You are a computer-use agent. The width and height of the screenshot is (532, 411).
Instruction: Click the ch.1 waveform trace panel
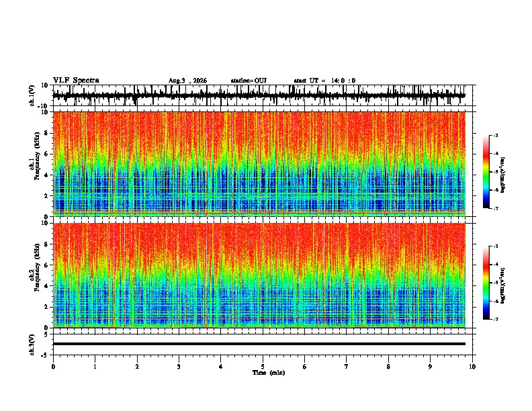264,95
